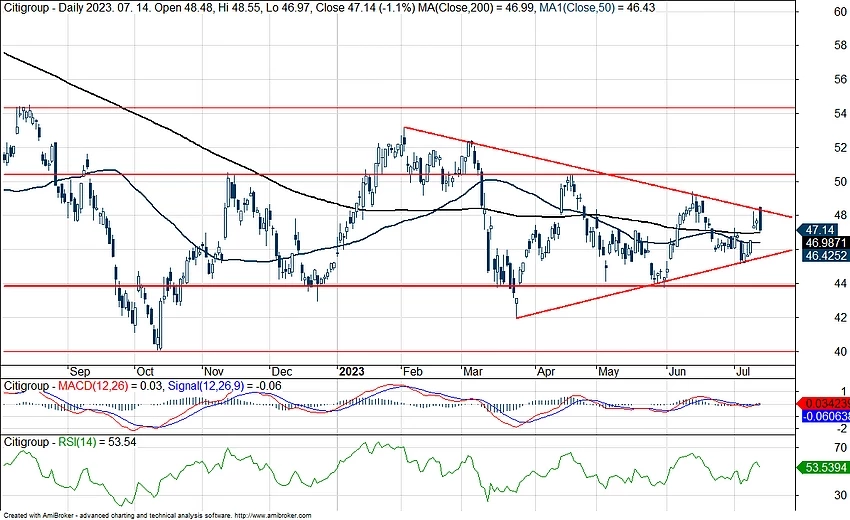850x520 pixels.
Task: Click the 2023 year label on time axis
Action: (x=351, y=372)
